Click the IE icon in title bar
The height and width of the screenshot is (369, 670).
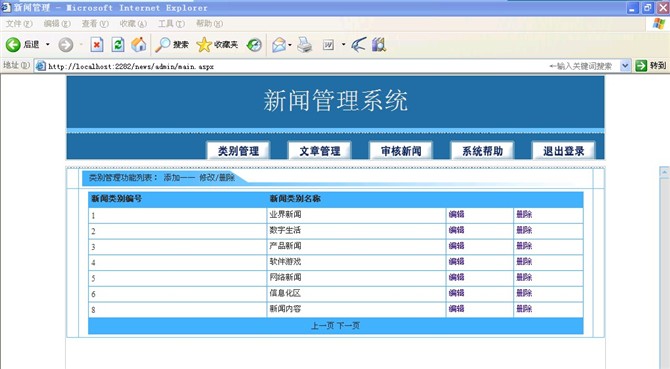[x=6, y=7]
